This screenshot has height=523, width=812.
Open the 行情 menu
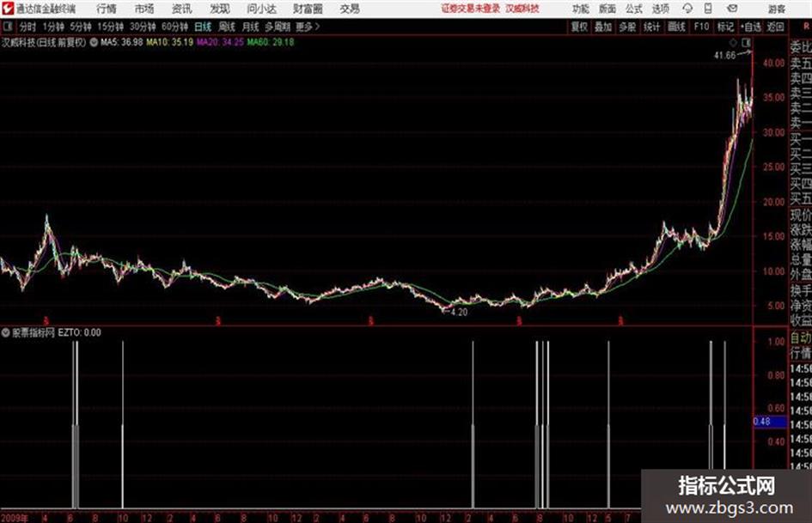click(107, 9)
